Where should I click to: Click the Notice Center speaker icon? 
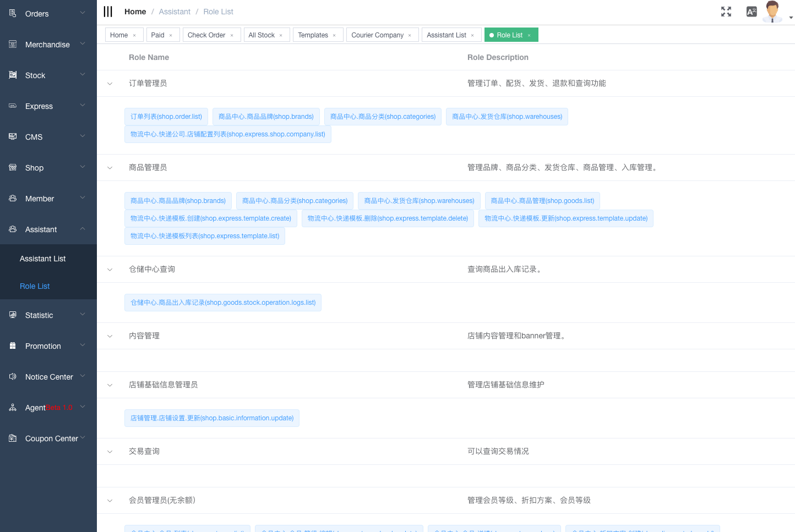click(x=12, y=376)
